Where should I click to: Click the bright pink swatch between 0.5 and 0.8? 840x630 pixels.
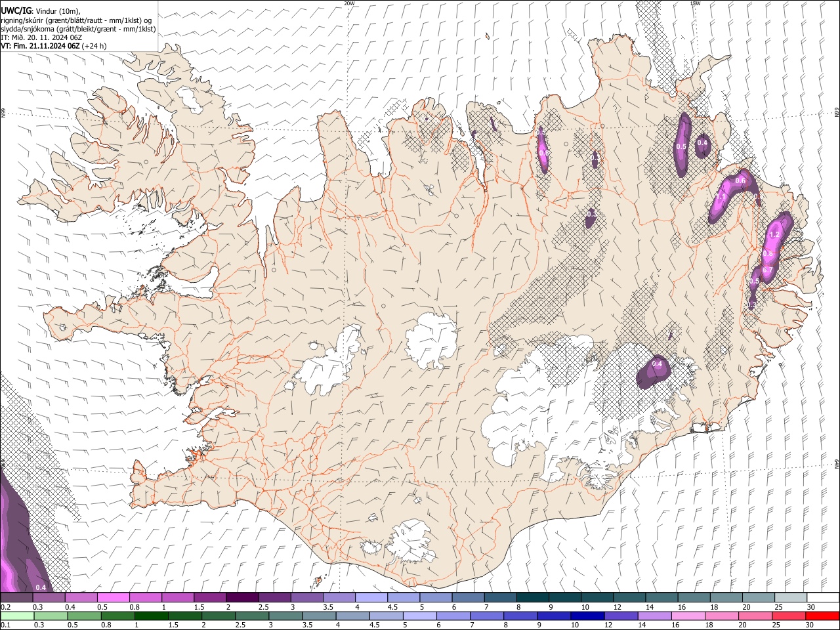(113, 597)
